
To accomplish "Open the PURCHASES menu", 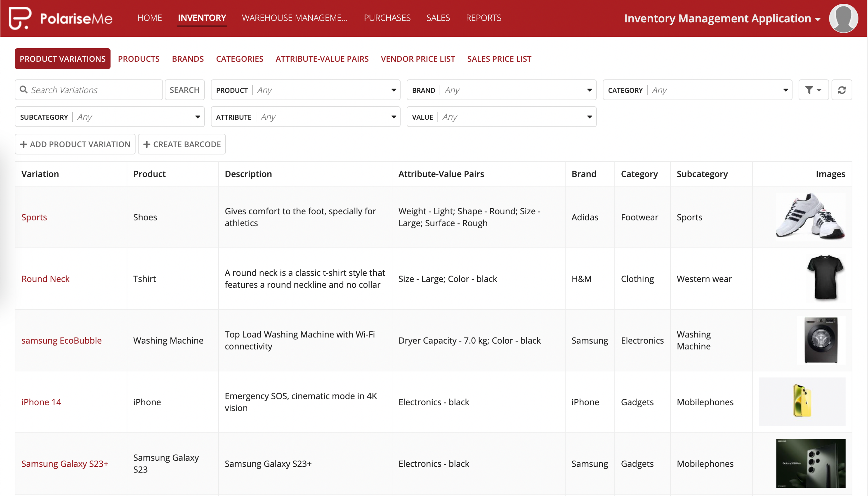I will 387,18.
